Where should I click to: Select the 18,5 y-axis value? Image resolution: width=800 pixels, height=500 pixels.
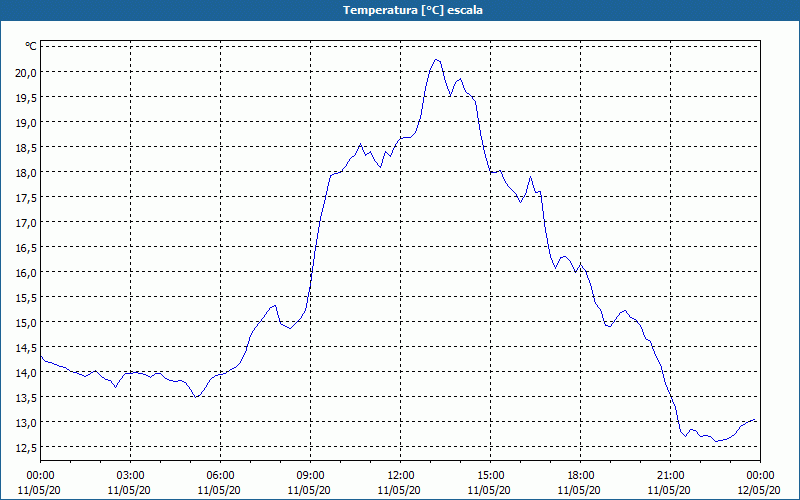point(26,147)
